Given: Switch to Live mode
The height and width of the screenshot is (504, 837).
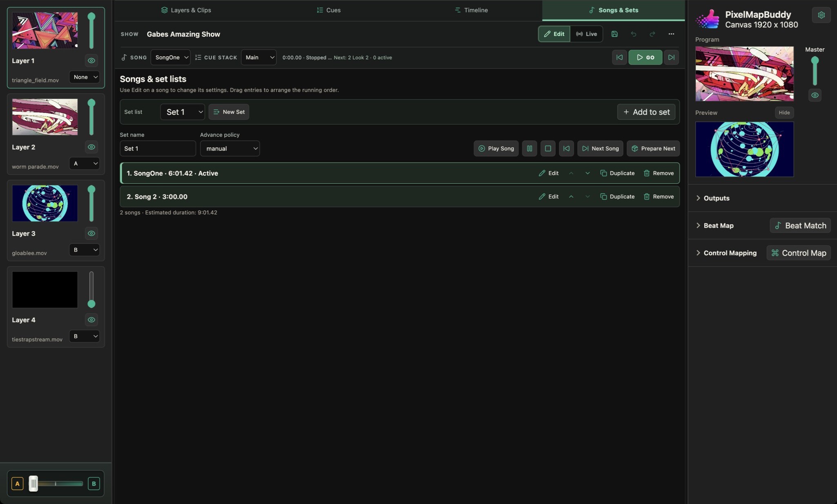Looking at the screenshot, I should (x=586, y=34).
